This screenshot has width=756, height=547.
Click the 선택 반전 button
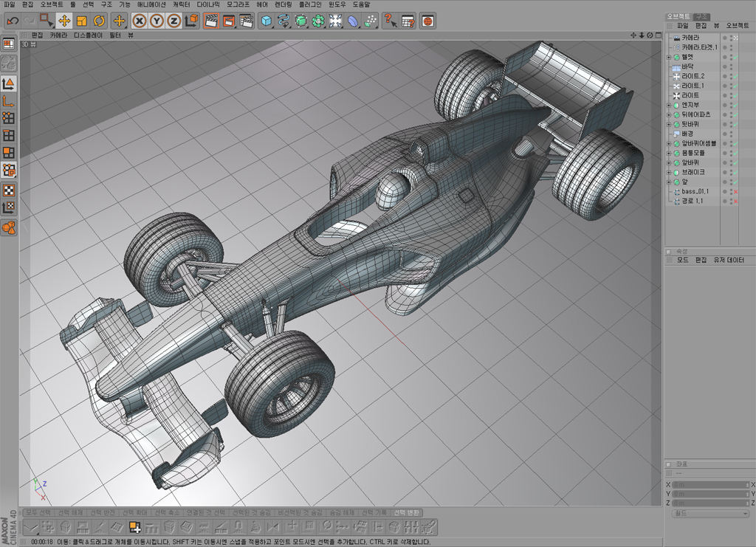click(103, 513)
